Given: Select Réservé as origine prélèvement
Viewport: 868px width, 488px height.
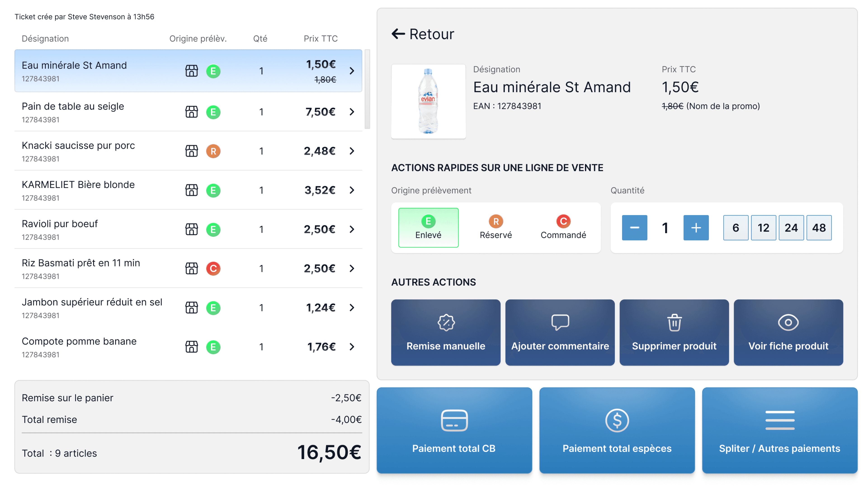Looking at the screenshot, I should pyautogui.click(x=496, y=228).
